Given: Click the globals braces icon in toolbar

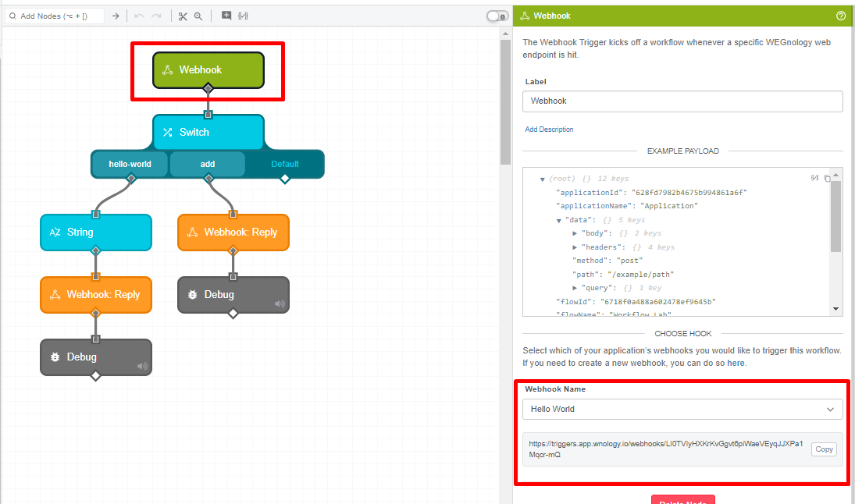Looking at the screenshot, I should click(243, 16).
